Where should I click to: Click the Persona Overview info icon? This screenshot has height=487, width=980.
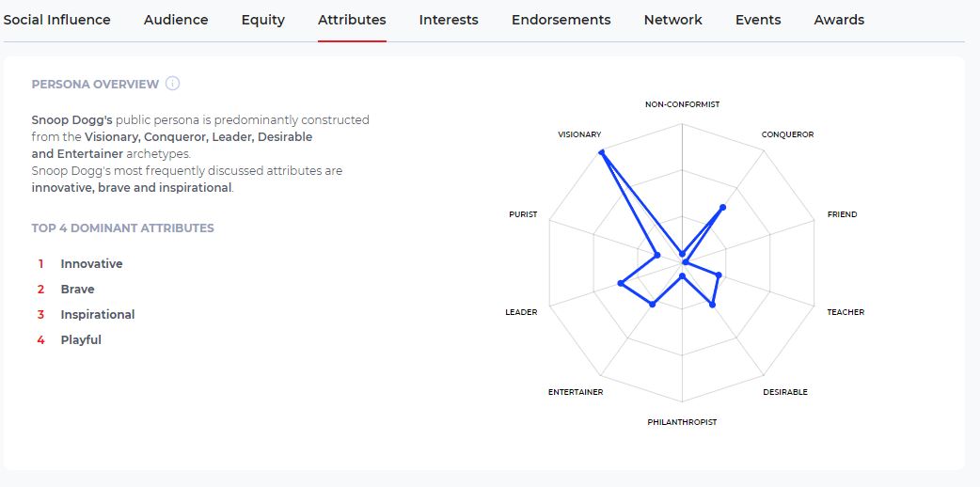[x=173, y=84]
